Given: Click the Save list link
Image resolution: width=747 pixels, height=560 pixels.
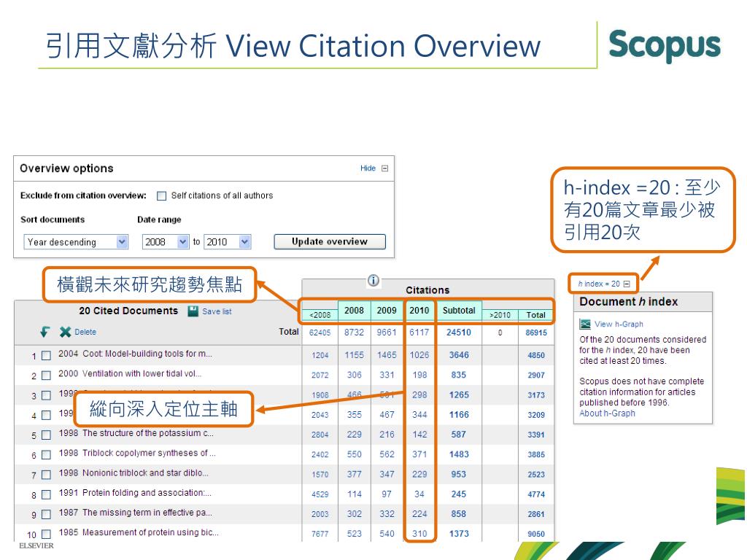Looking at the screenshot, I should coord(217,311).
